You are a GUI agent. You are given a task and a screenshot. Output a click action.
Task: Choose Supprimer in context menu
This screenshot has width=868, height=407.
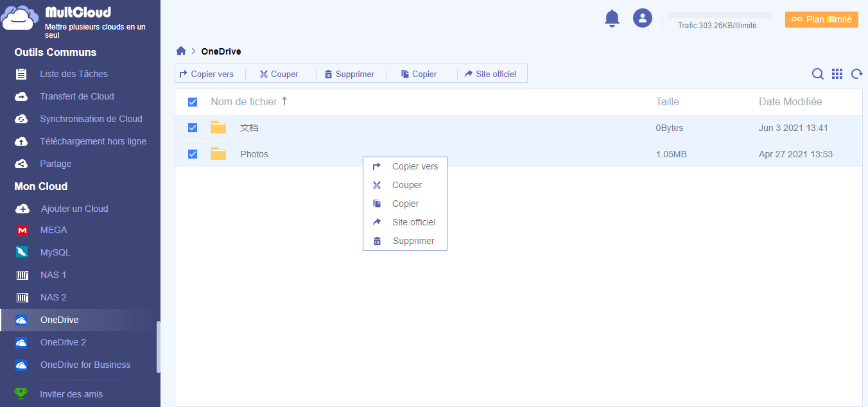(x=405, y=241)
